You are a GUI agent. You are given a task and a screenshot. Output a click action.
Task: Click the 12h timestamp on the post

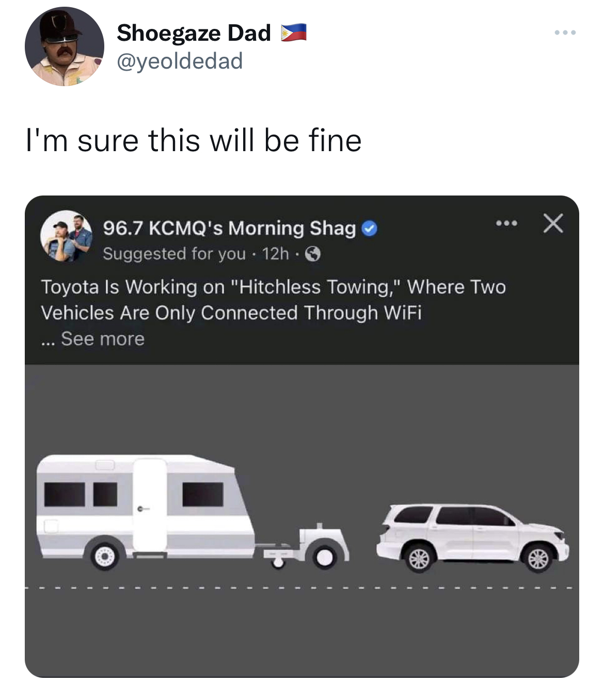pyautogui.click(x=275, y=254)
